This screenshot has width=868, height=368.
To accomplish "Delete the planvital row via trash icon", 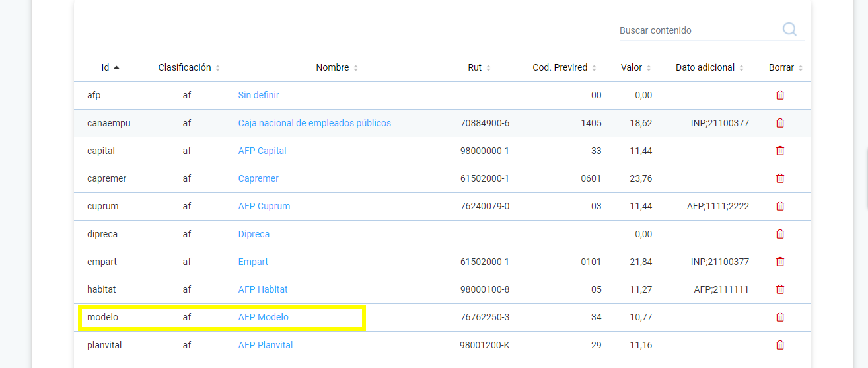I will [780, 345].
